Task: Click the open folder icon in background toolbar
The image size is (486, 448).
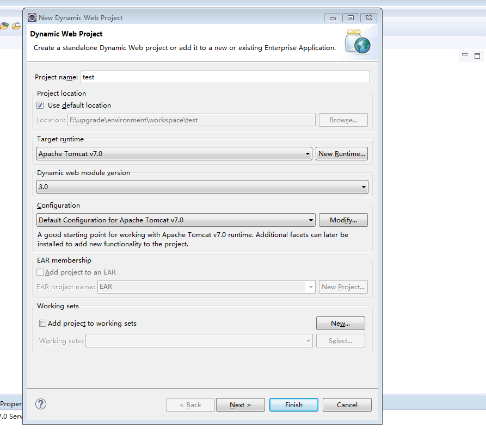Action: pos(16,26)
